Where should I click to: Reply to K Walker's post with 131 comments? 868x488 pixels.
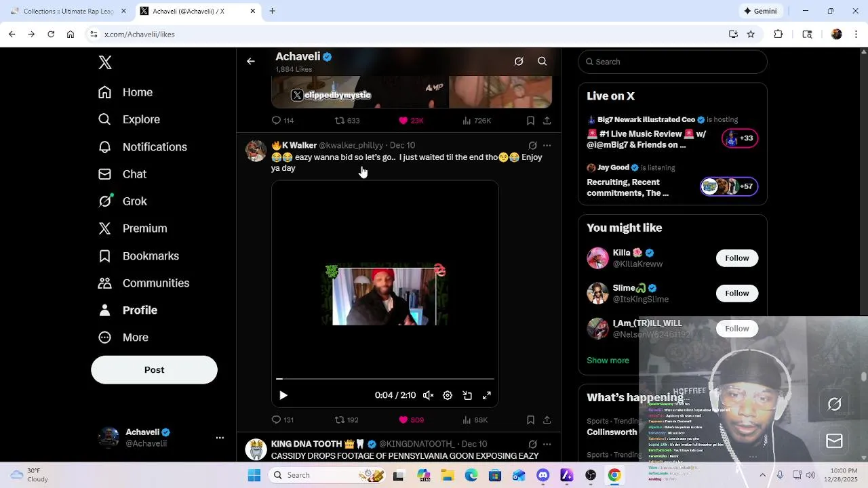point(282,420)
